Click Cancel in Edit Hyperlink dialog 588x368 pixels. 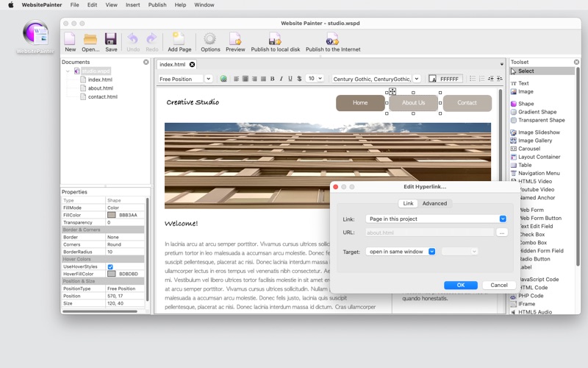499,285
